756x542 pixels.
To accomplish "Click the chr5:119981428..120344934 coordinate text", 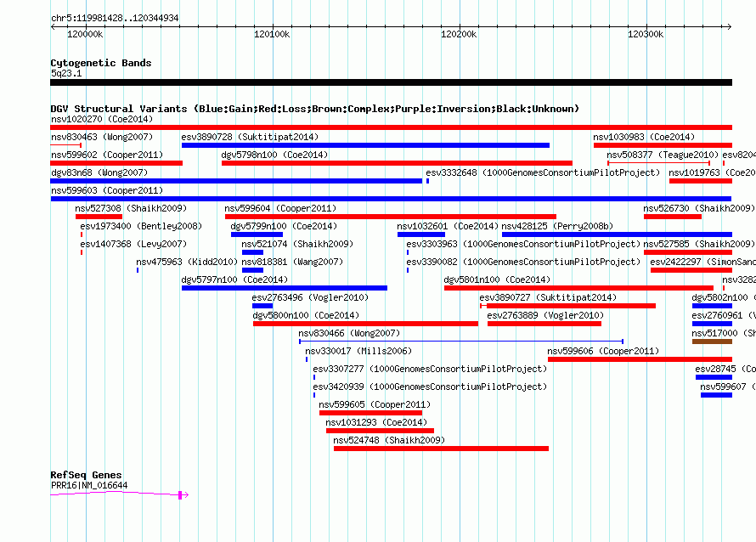I will click(x=115, y=19).
